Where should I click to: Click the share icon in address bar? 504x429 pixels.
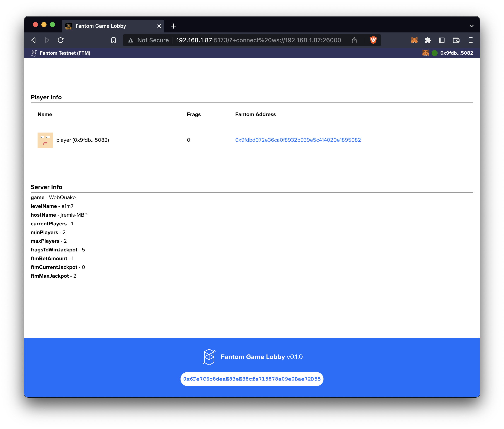354,40
